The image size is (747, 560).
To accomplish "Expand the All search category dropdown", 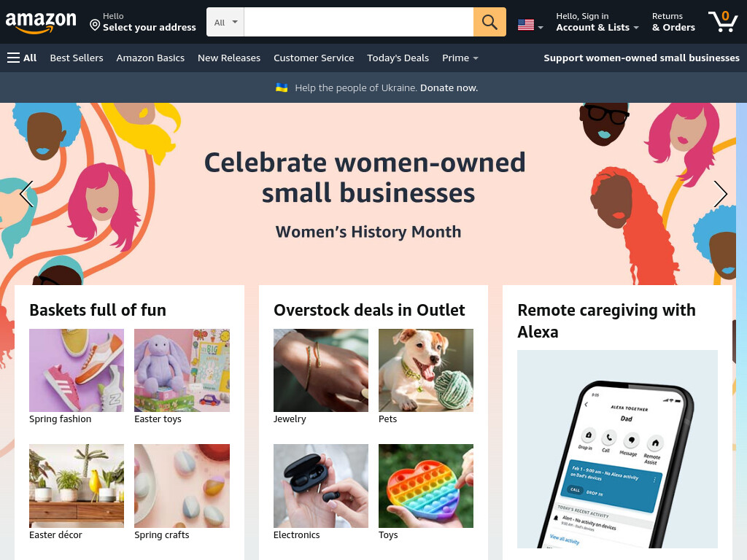I will point(225,22).
